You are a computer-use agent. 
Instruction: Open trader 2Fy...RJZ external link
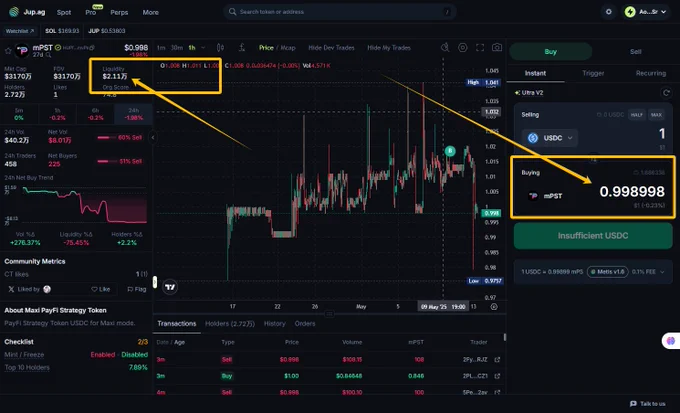pos(497,360)
